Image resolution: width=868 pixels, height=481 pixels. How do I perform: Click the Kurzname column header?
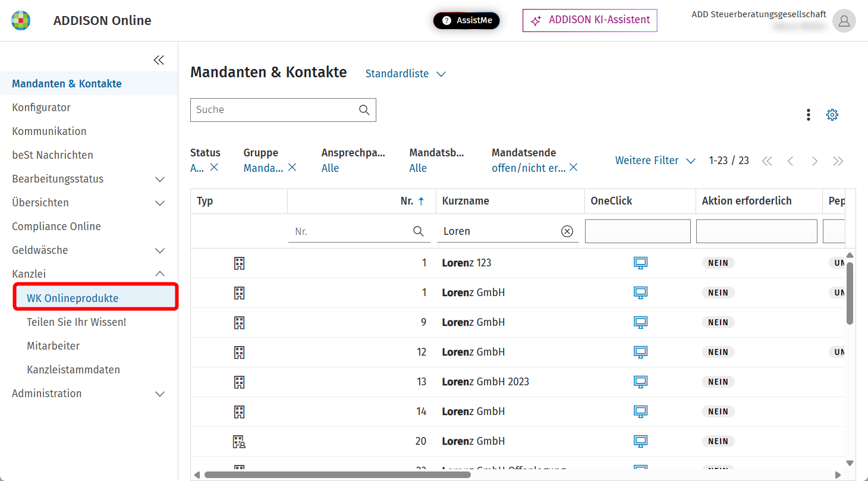click(x=510, y=201)
